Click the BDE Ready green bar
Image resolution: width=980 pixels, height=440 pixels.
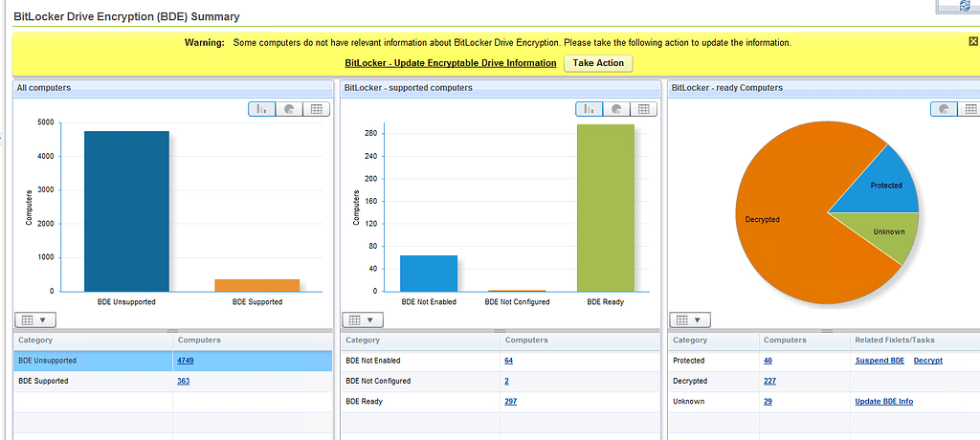[x=606, y=208]
